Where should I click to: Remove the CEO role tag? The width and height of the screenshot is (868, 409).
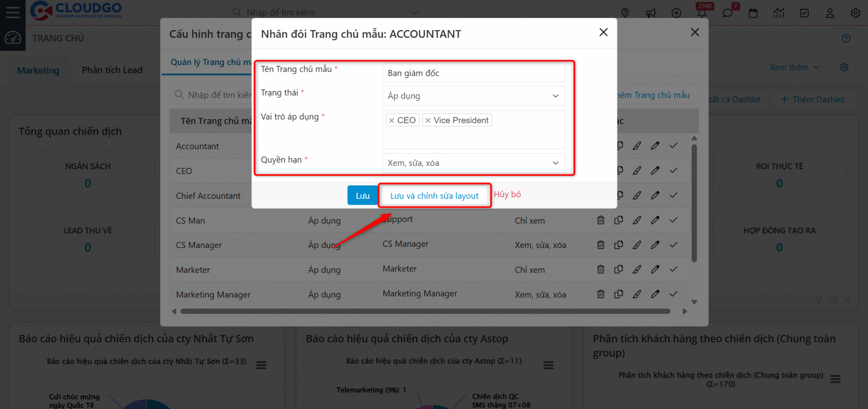[392, 120]
